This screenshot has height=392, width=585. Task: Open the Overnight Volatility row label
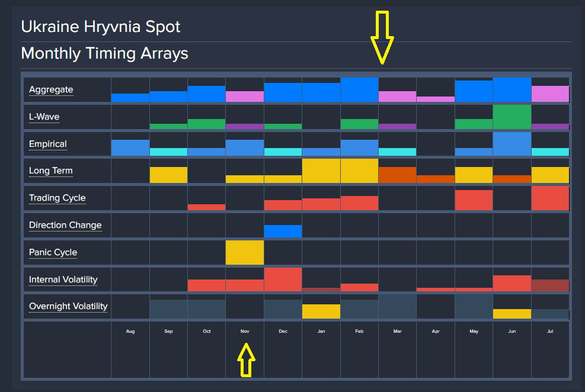(x=68, y=307)
